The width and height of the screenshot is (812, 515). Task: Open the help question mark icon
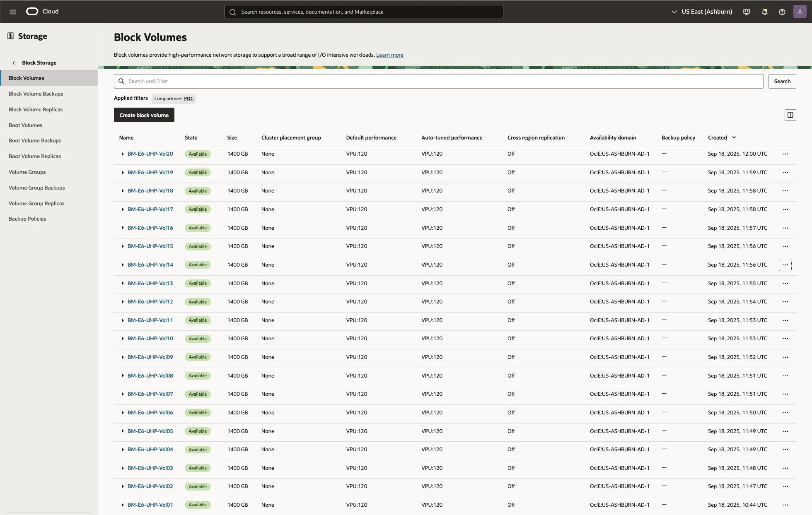(782, 12)
